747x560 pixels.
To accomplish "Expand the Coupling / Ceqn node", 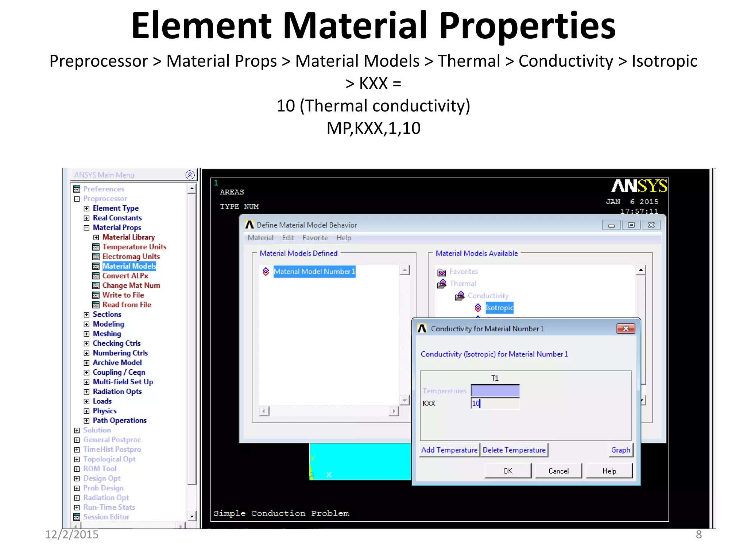I will pos(86,372).
